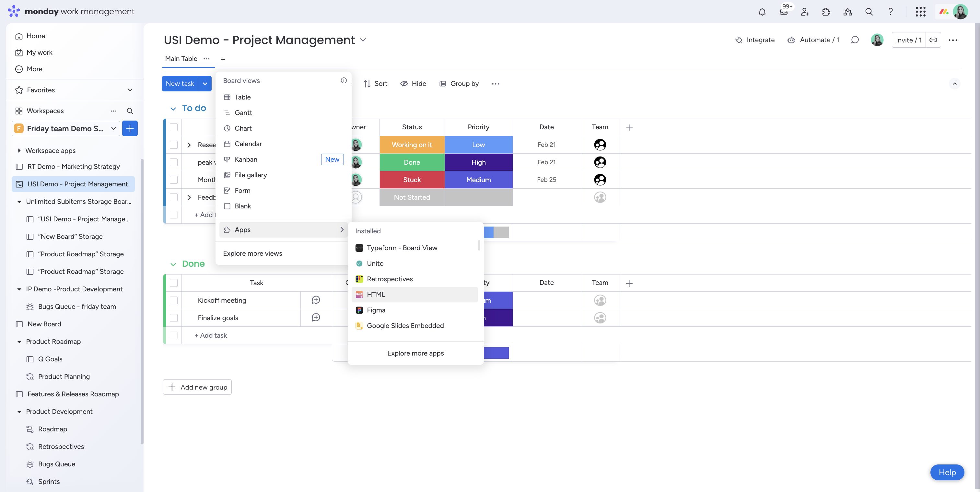Select Figma installed app
This screenshot has width=980, height=492.
click(415, 310)
